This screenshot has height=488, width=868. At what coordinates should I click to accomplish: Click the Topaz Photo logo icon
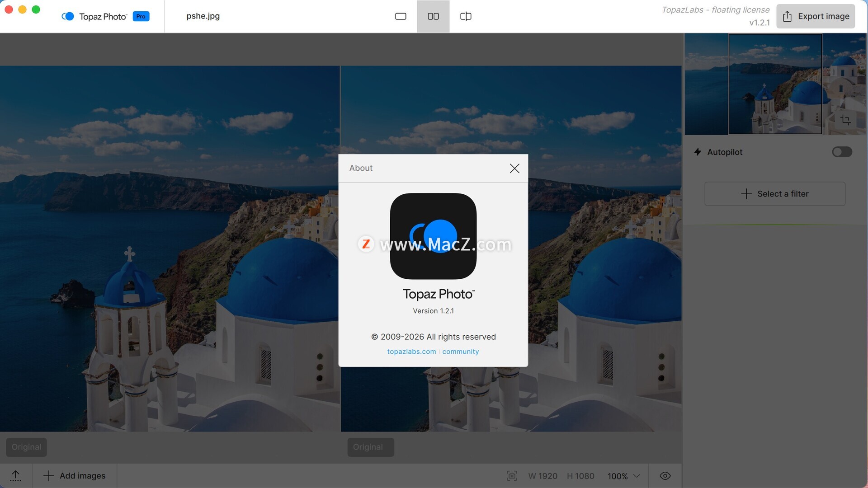[68, 16]
